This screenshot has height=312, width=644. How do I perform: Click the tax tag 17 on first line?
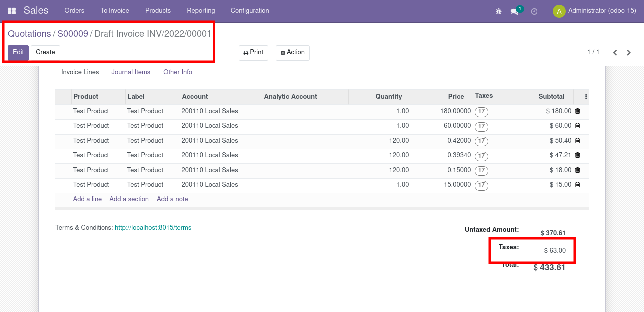[x=481, y=112]
